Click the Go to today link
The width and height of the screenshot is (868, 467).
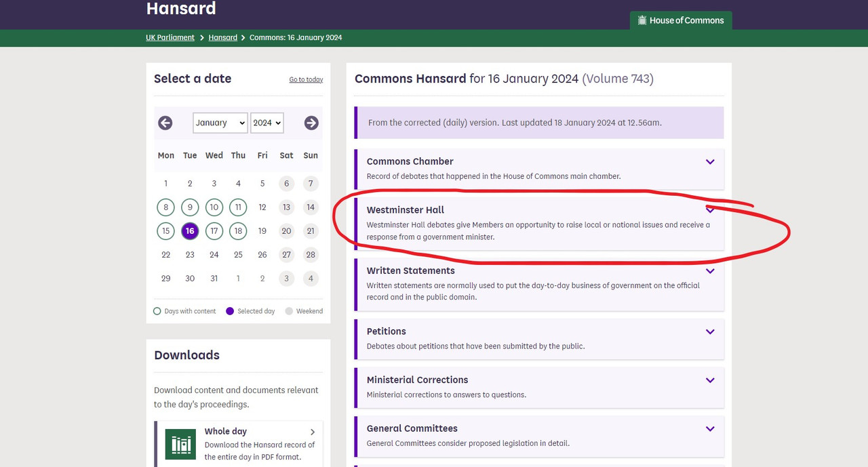coord(306,79)
